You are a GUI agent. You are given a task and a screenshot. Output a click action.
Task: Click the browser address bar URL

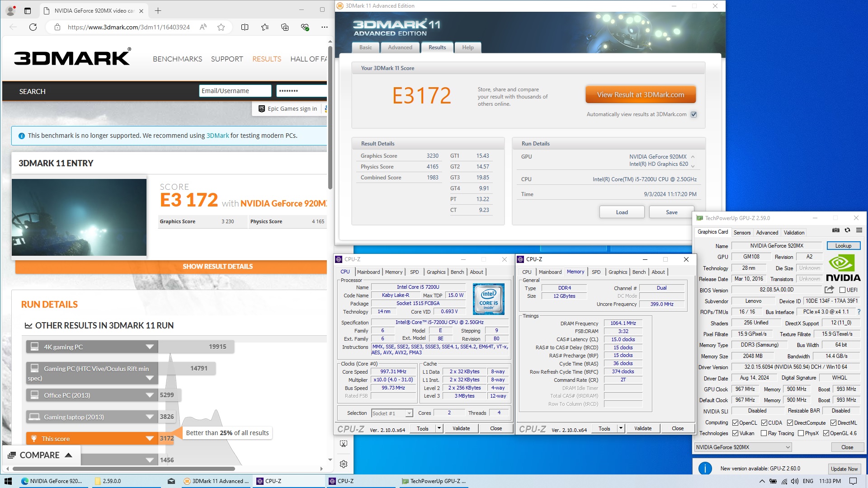pyautogui.click(x=129, y=27)
